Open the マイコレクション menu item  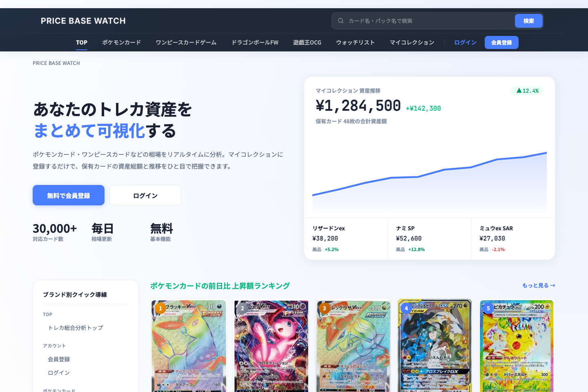(x=412, y=42)
